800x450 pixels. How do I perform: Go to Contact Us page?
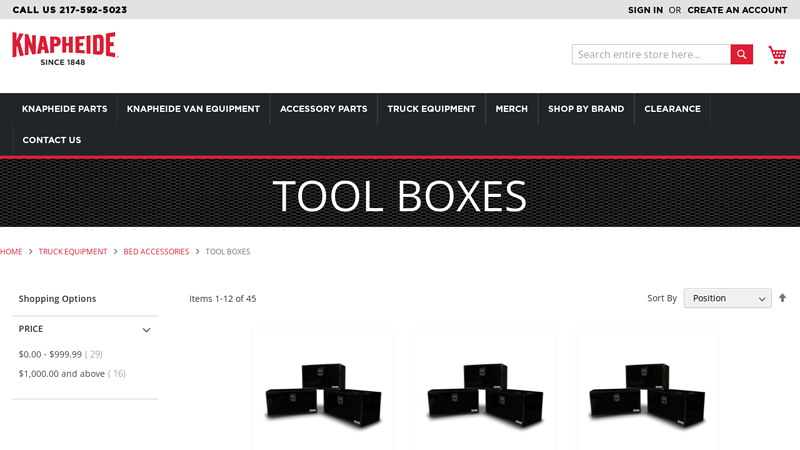click(x=52, y=140)
